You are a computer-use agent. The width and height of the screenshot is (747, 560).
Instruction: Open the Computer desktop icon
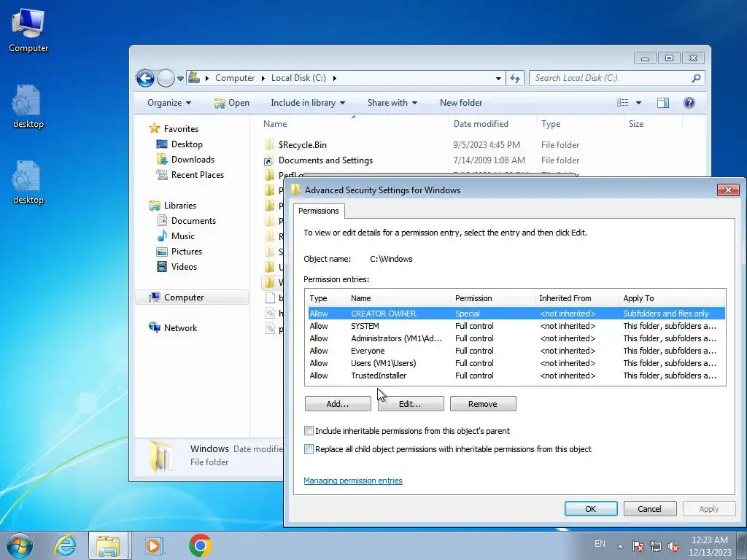(x=28, y=30)
